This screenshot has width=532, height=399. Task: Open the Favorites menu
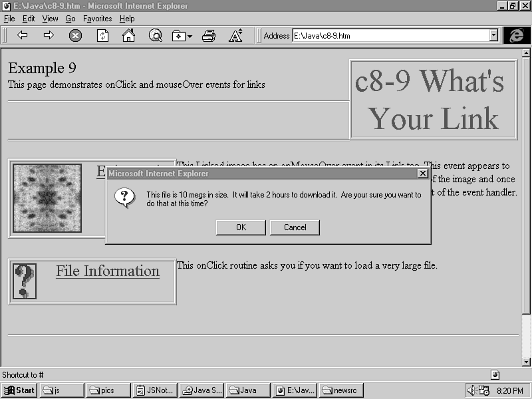(x=97, y=19)
